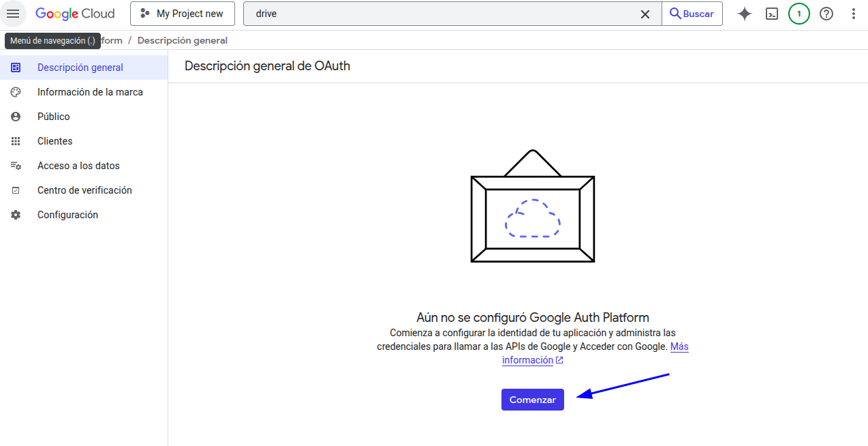The image size is (868, 446).
Task: Click the Buscar search button
Action: 692,14
